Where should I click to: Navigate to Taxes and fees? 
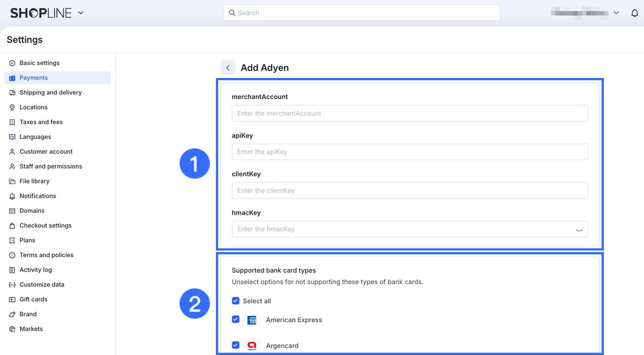(58, 122)
